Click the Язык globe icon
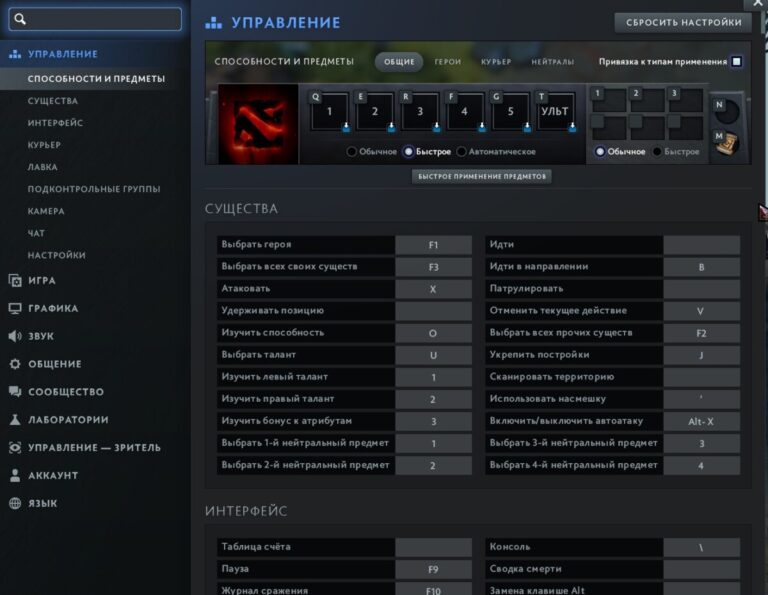This screenshot has width=768, height=595. 15,503
